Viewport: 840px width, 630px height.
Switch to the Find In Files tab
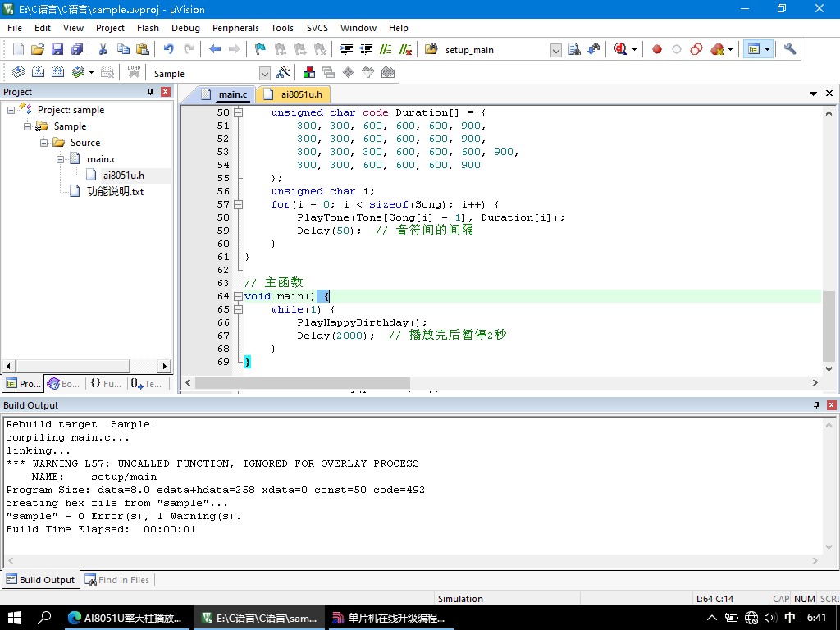point(117,580)
